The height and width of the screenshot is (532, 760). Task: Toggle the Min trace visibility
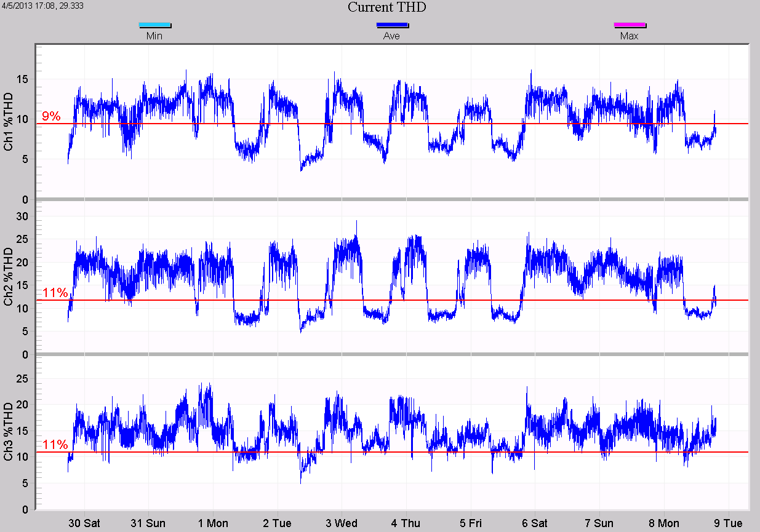(x=154, y=35)
